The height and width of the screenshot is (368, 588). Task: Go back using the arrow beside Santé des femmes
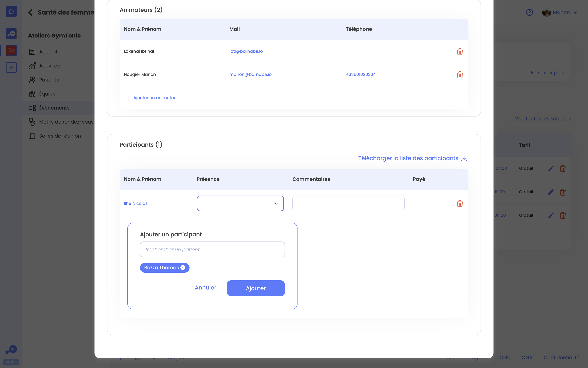click(30, 12)
